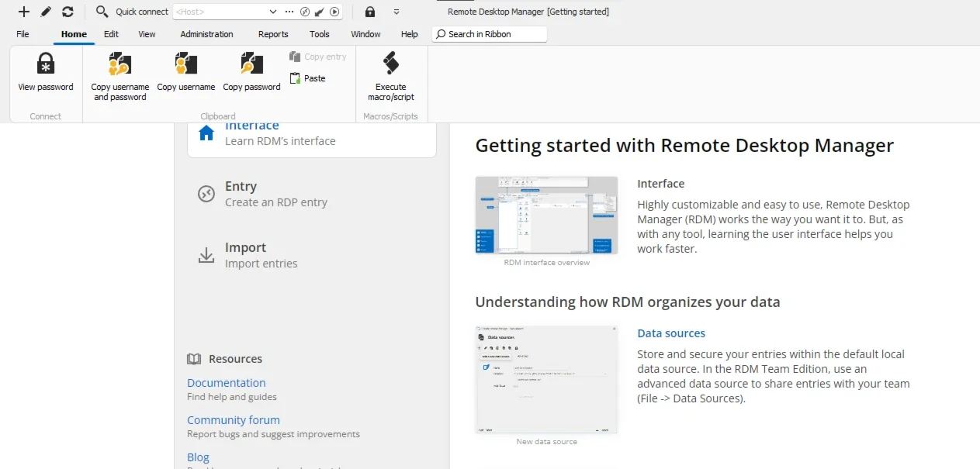
Task: Go to the Administration tab
Action: [206, 34]
